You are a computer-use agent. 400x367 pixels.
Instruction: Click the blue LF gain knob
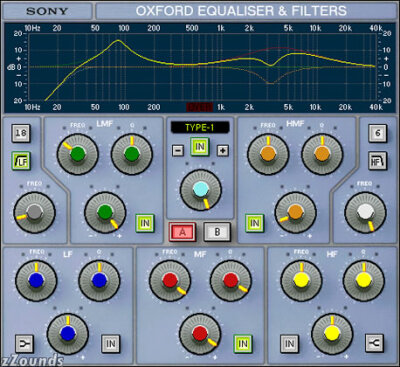click(68, 334)
